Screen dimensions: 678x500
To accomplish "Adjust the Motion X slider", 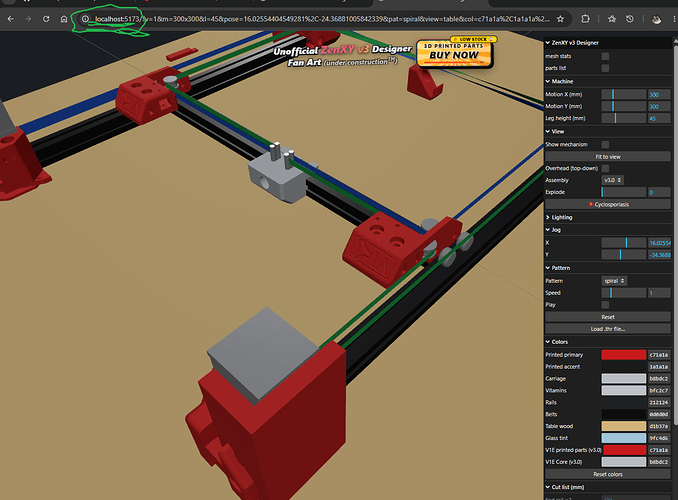I will [624, 94].
